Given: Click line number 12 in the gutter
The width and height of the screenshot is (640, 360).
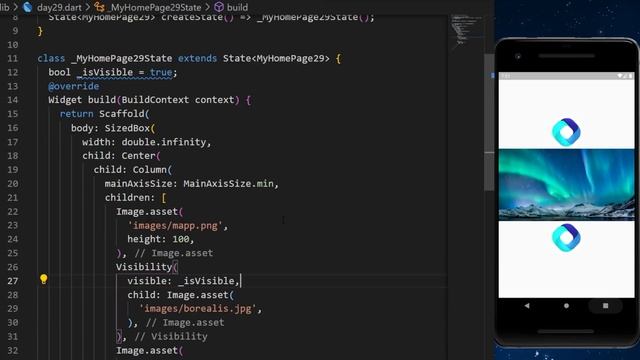Looking at the screenshot, I should 13,72.
